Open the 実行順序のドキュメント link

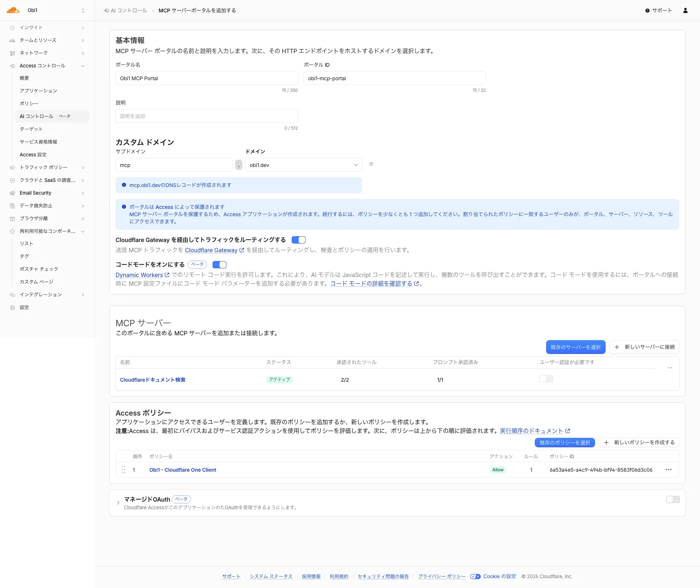tap(535, 431)
